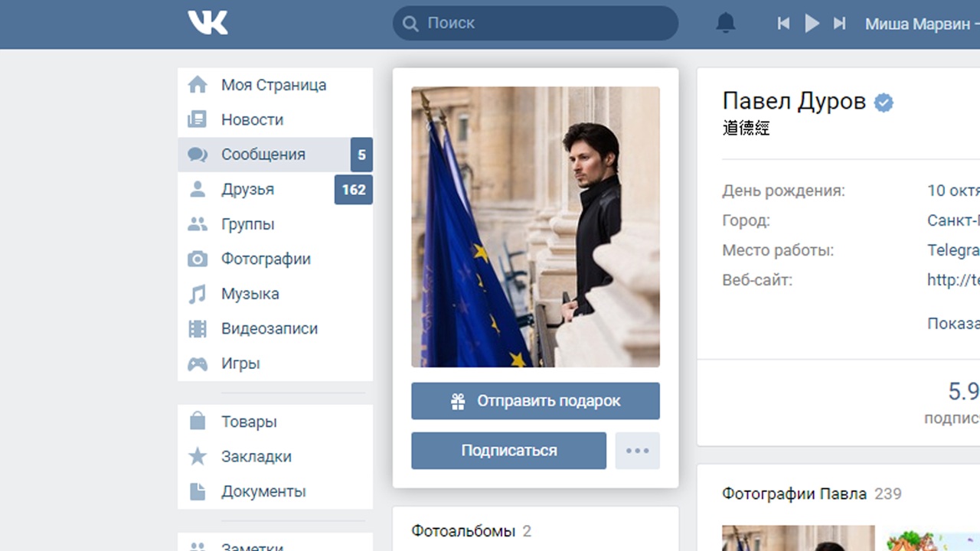Subscribe by clicking Подписаться
Viewport: 980px width, 551px height.
[508, 450]
